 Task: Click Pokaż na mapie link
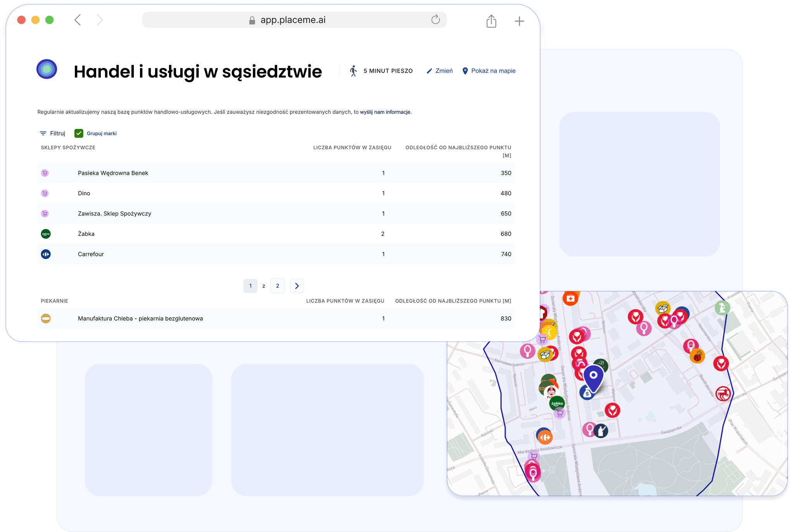(x=489, y=71)
